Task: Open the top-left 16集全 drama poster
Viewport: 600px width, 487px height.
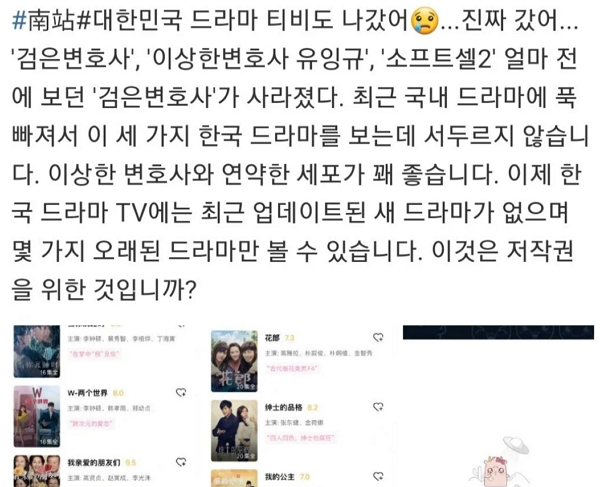Action: coord(37,352)
